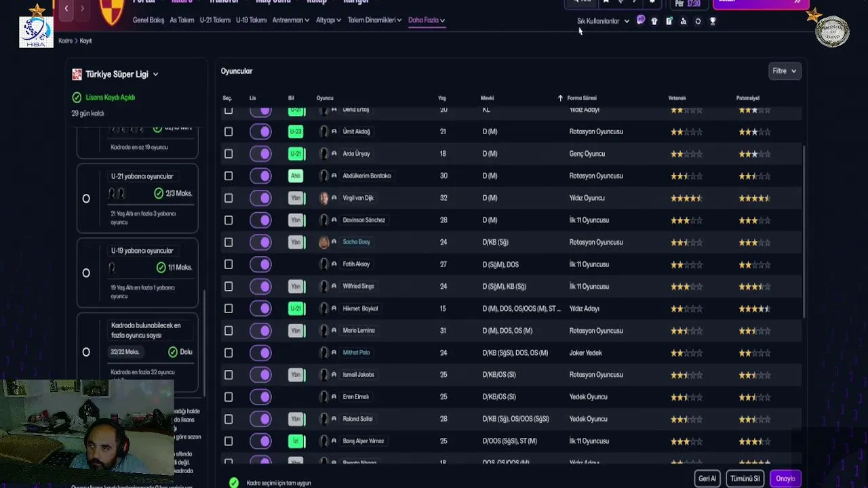Click the player list vertical scrollbar
Image resolution: width=868 pixels, height=488 pixels.
(x=804, y=230)
